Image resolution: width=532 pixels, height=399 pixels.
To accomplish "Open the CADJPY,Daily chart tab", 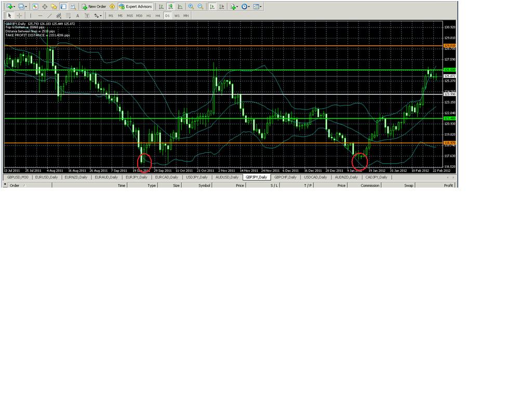I will tap(376, 177).
